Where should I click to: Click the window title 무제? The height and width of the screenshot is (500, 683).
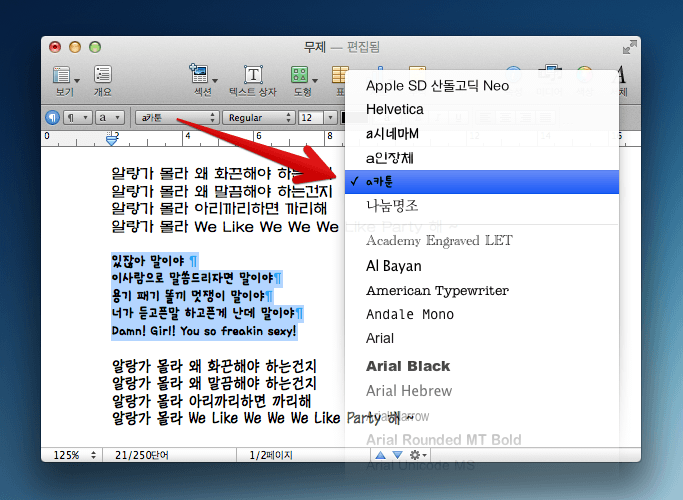coord(315,47)
